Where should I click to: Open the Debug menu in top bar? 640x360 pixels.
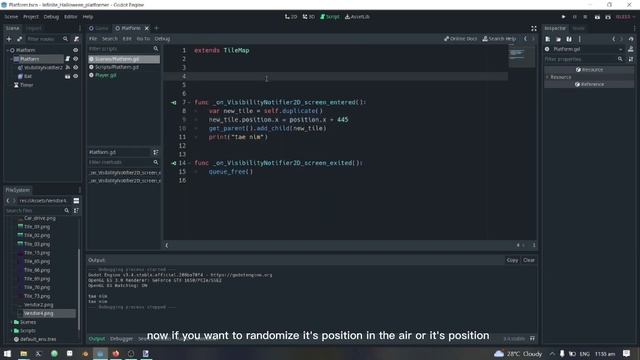click(51, 17)
